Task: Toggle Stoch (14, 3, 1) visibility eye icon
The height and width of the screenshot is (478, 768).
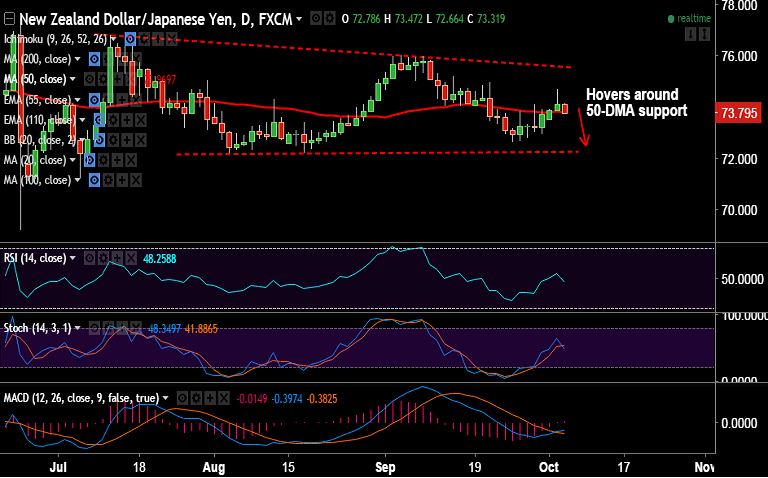Action: 95,328
